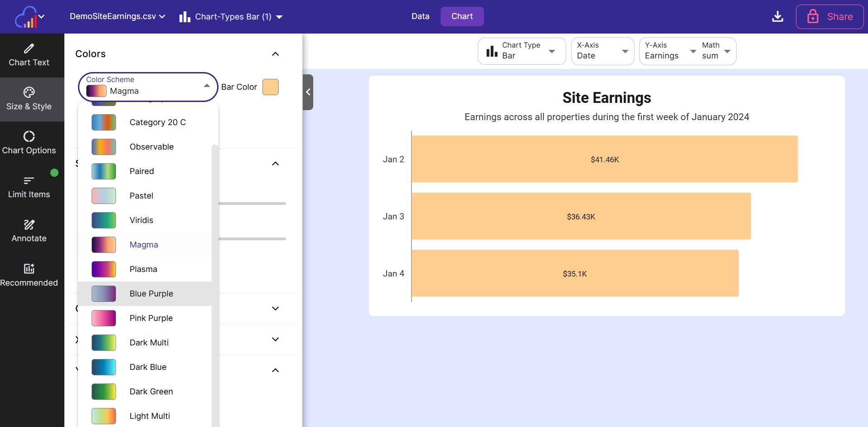
Task: Open the Chart Type Bar dropdown
Action: pos(522,51)
